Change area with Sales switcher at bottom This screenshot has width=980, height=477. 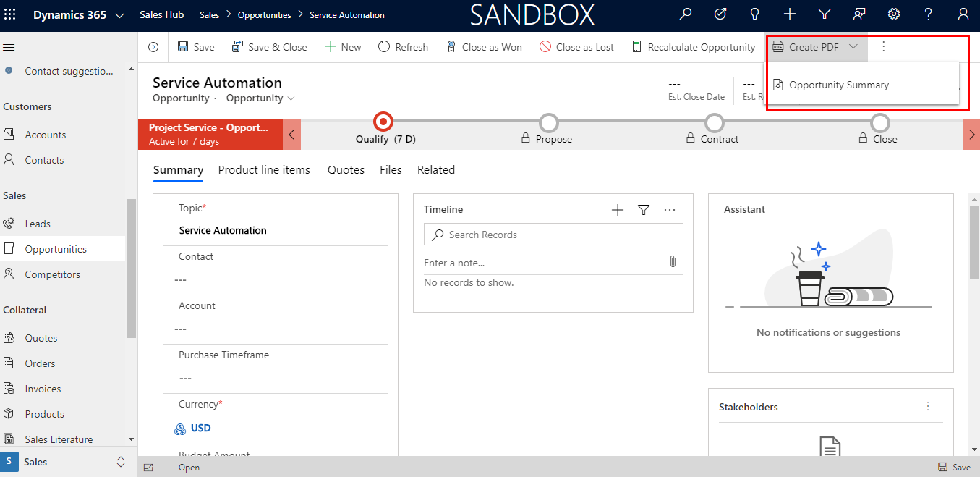pyautogui.click(x=68, y=462)
